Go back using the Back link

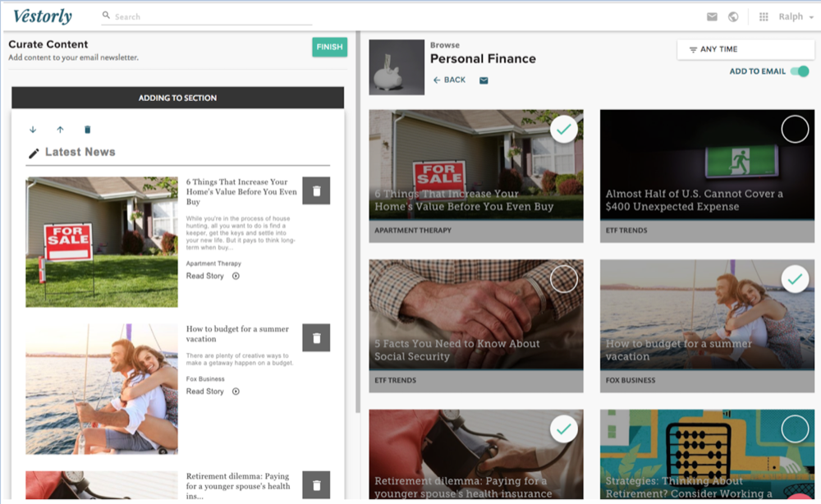pos(449,80)
